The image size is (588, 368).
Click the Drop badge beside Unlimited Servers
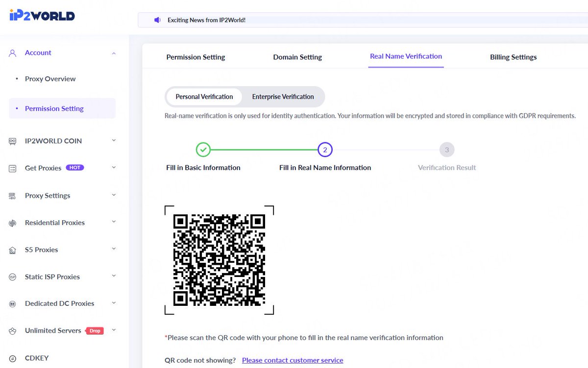pos(95,331)
